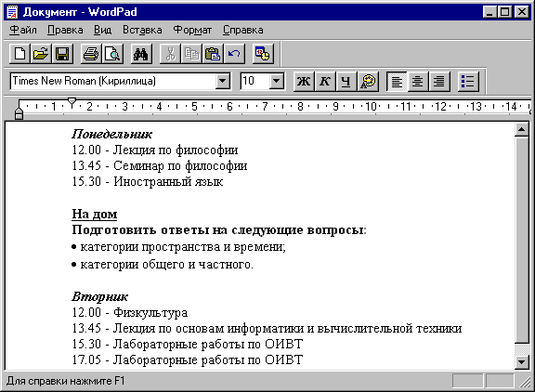The width and height of the screenshot is (535, 392).
Task: Click heading Понедельник
Action: pos(111,134)
